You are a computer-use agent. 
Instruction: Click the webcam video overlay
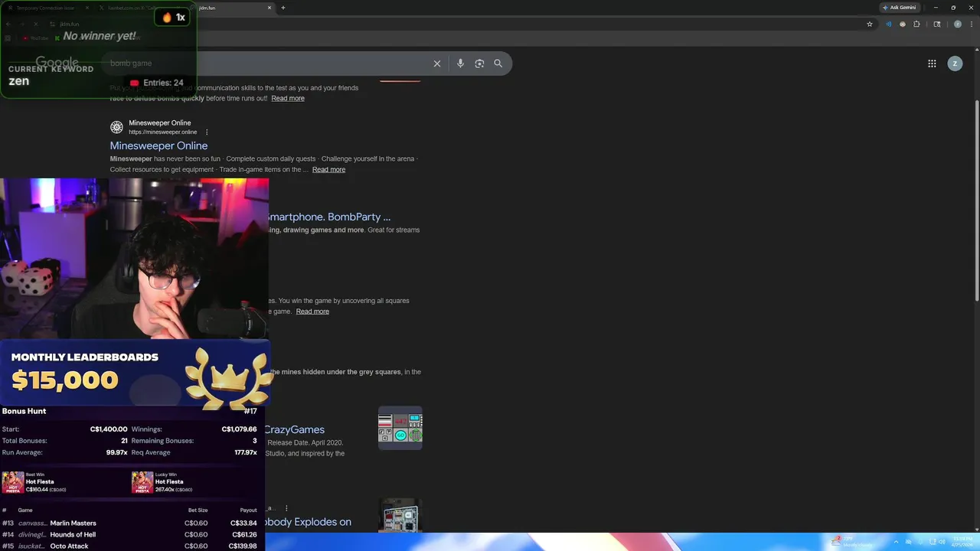click(x=134, y=259)
